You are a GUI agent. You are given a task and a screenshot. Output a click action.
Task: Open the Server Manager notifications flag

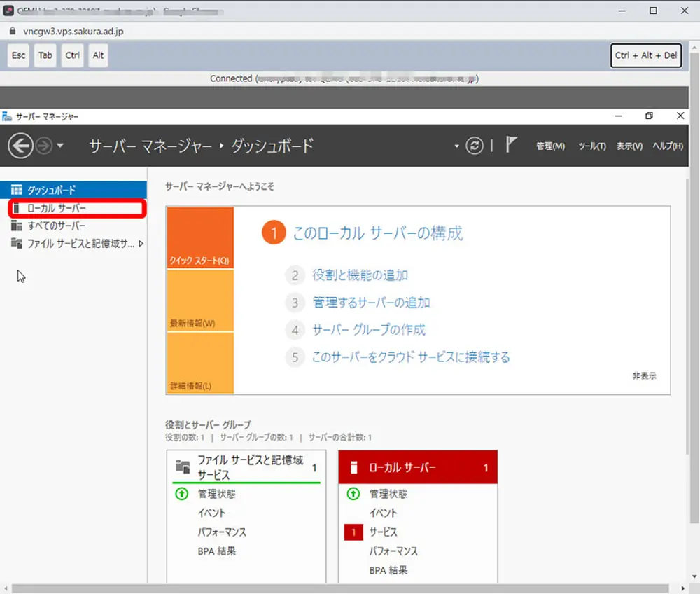click(x=512, y=145)
